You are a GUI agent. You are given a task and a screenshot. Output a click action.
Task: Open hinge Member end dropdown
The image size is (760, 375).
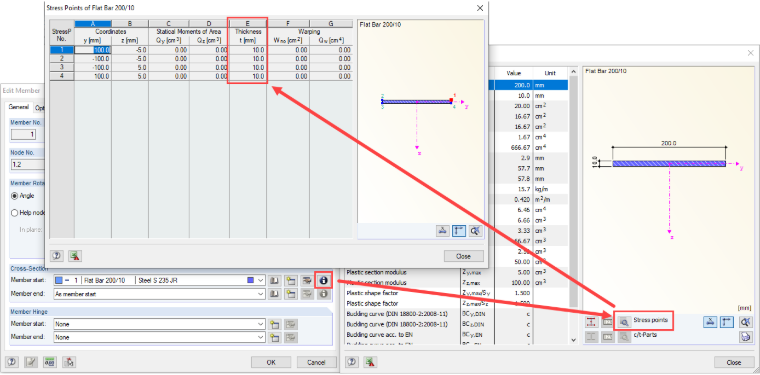(x=261, y=337)
